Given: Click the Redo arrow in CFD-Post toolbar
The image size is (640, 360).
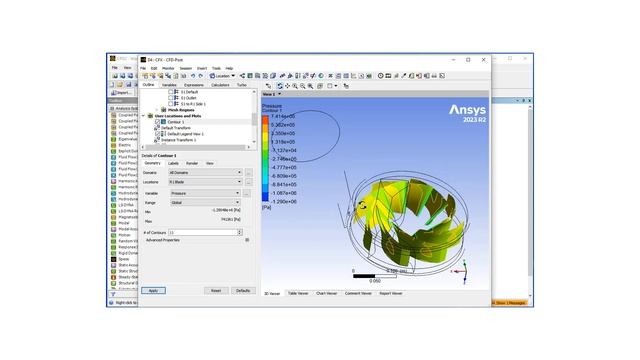Looking at the screenshot, I should pyautogui.click(x=200, y=76).
